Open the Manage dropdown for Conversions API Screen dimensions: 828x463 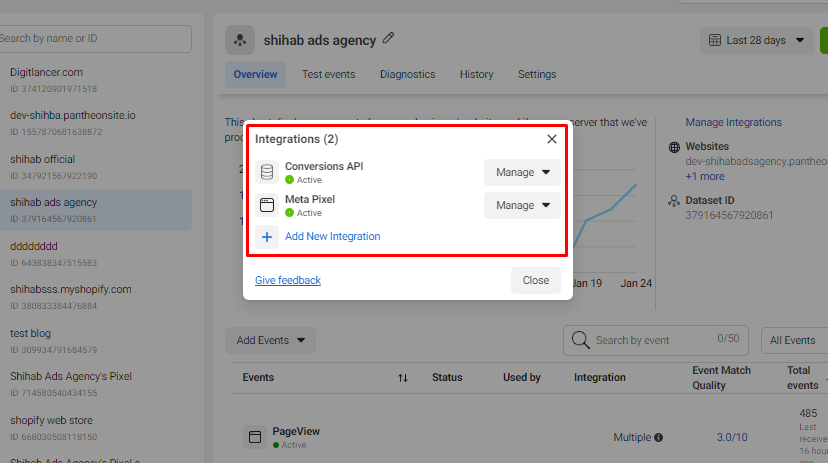click(522, 172)
